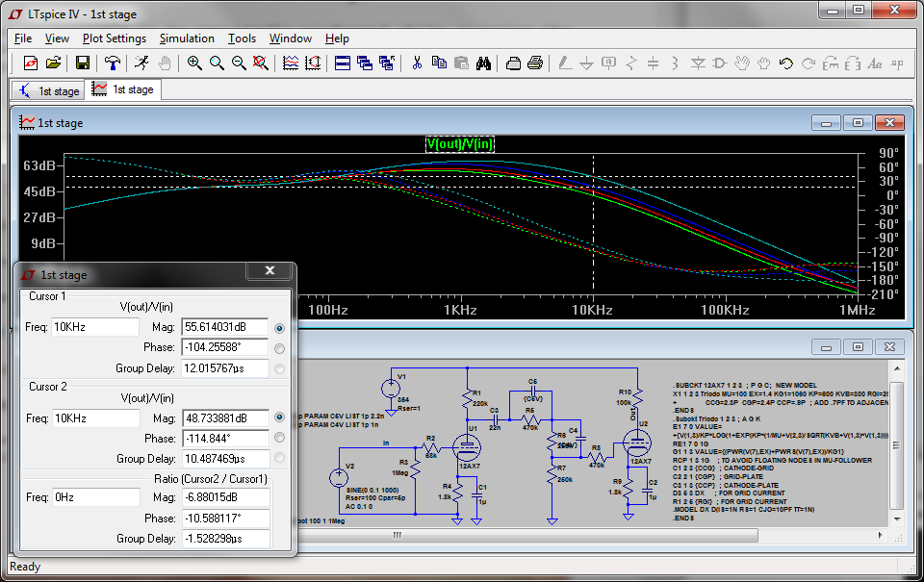Open the Plot Settings menu

(114, 38)
